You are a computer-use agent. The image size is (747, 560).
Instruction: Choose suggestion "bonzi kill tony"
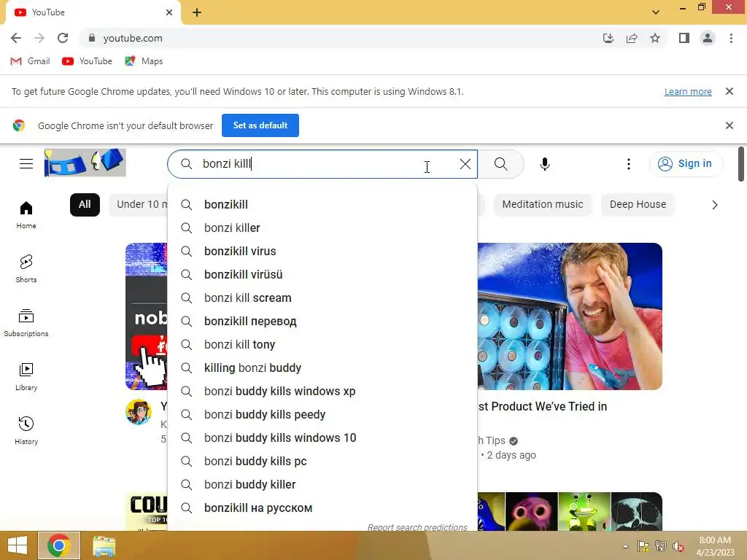tap(322, 344)
